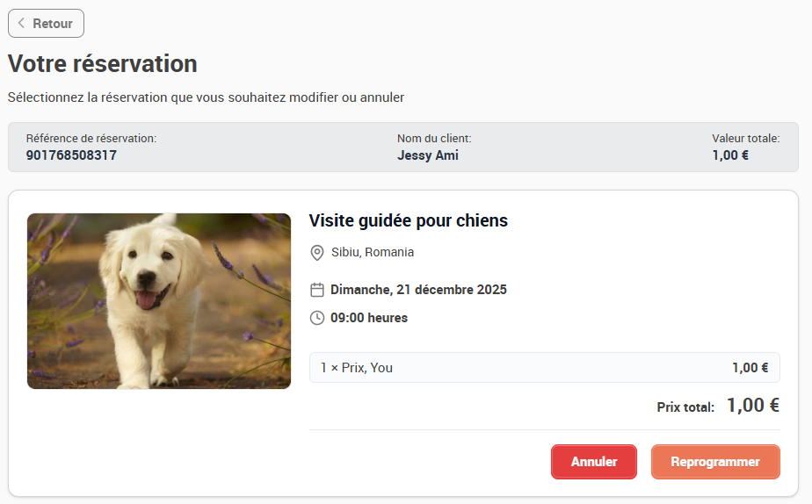Image resolution: width=812 pixels, height=504 pixels.
Task: Click the Prix total 1,00 € amount
Action: 753,405
